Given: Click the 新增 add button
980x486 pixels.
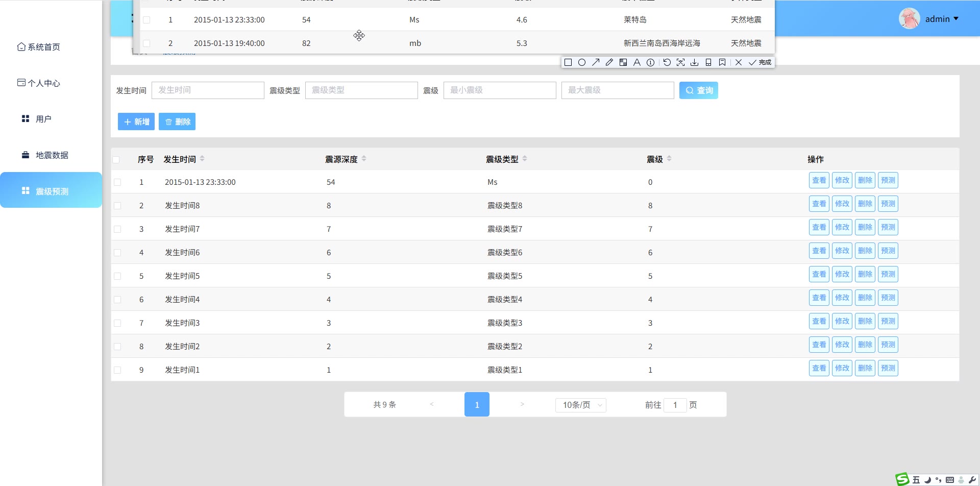Looking at the screenshot, I should 136,121.
